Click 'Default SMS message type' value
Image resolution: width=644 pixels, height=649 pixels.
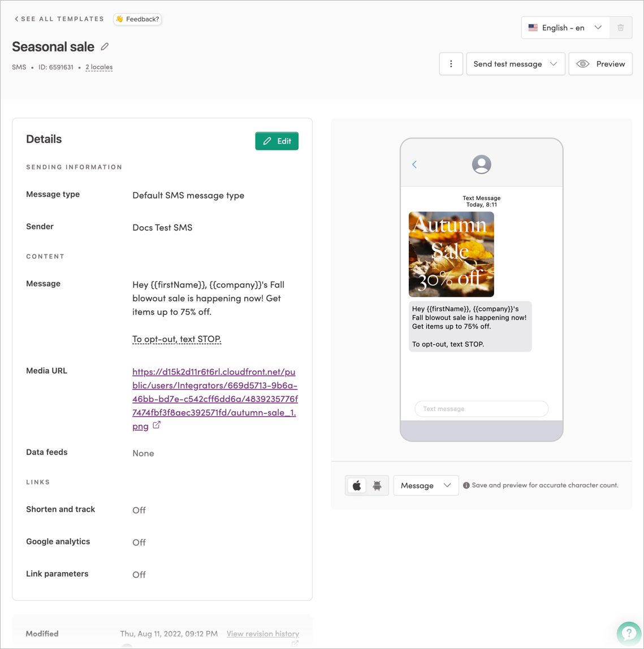point(188,196)
